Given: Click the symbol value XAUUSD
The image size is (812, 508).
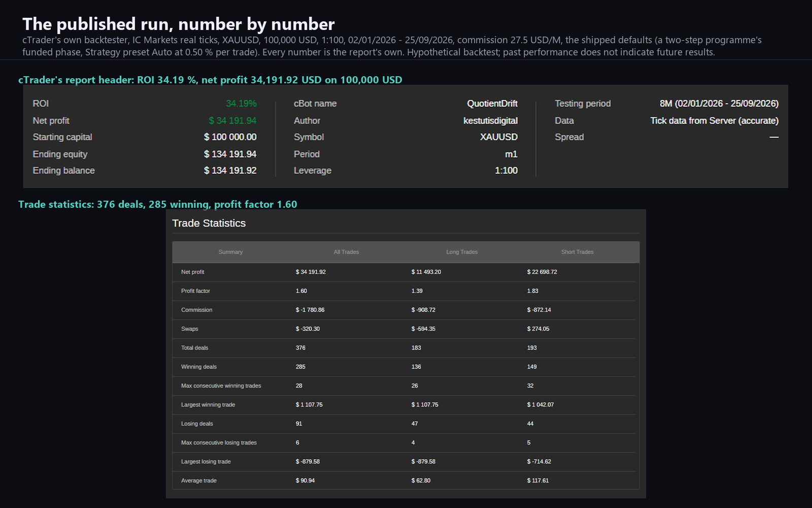Looking at the screenshot, I should click(x=499, y=137).
